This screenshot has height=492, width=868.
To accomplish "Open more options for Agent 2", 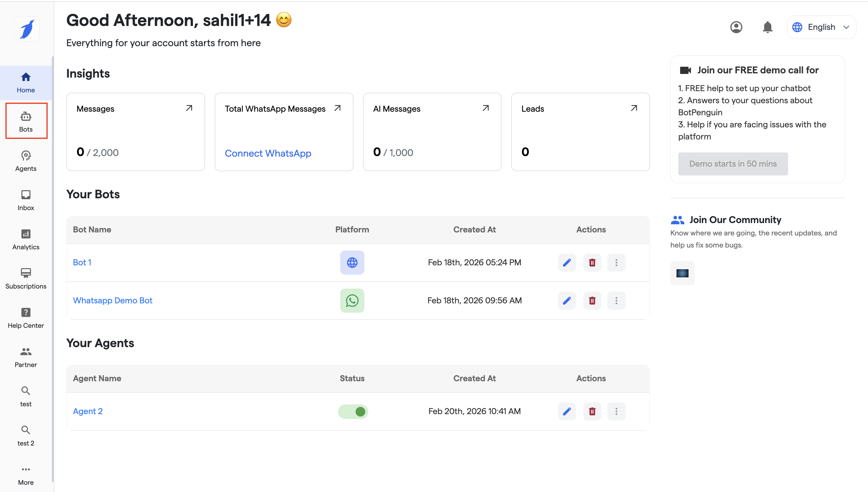I will pos(616,411).
